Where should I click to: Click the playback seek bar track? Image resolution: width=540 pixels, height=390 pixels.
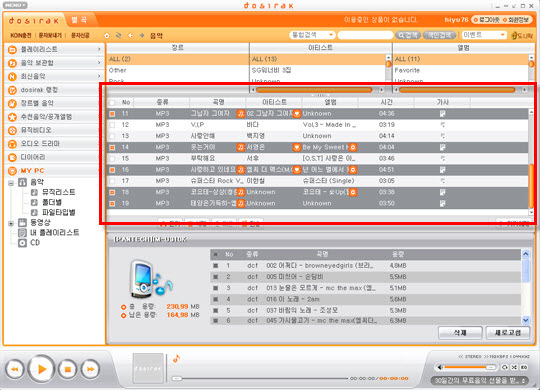[260, 378]
